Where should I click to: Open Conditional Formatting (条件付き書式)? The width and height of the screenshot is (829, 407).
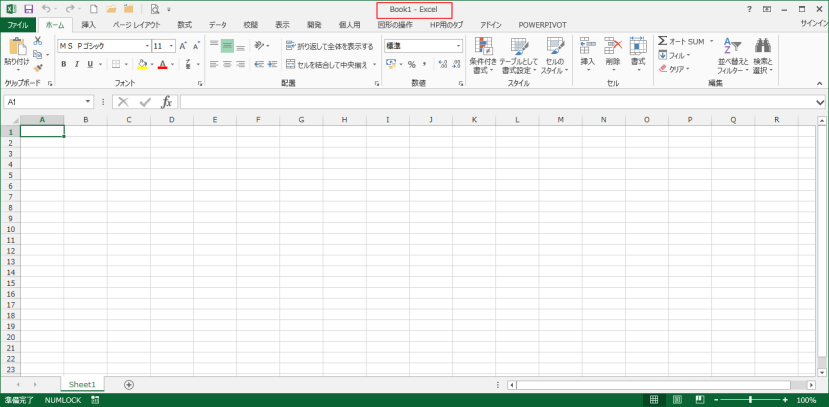(483, 56)
